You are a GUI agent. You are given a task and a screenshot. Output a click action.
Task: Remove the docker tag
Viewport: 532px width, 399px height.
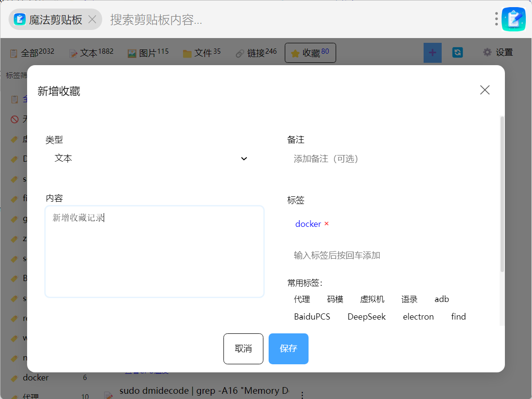pos(327,224)
